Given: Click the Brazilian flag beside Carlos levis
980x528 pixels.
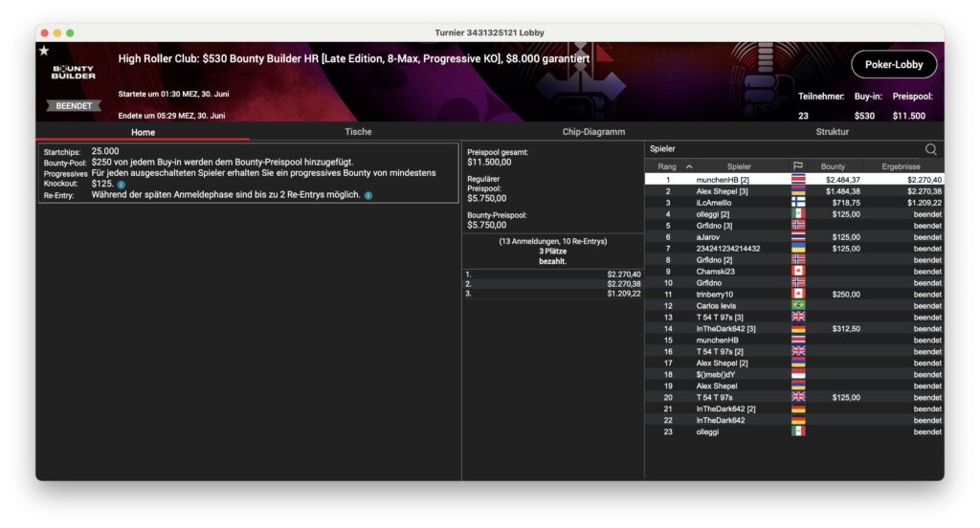Looking at the screenshot, I should 798,306.
